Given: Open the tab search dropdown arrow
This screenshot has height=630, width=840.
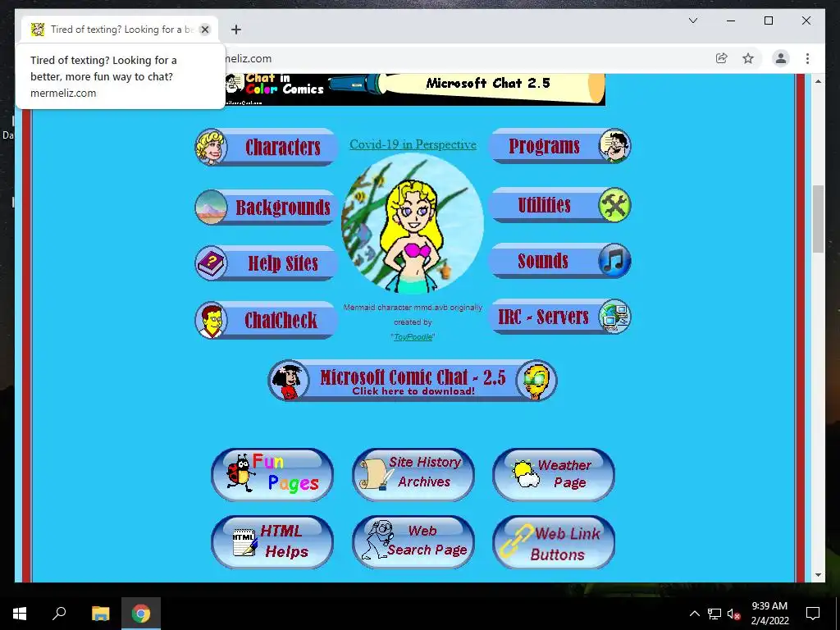Looking at the screenshot, I should coord(693,21).
